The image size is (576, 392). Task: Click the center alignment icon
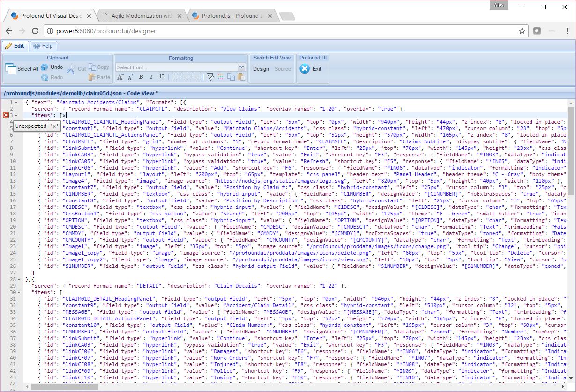click(186, 77)
